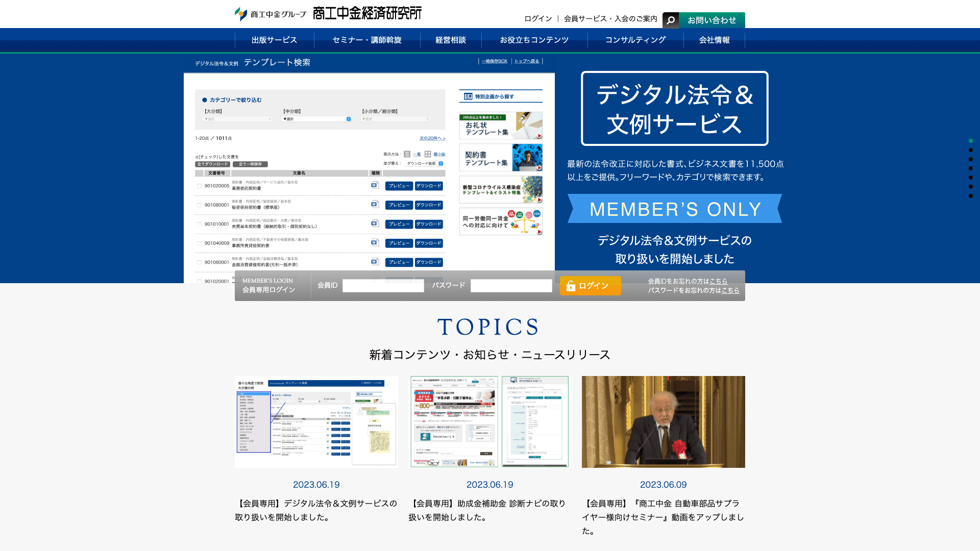Jump to the fourth slide indicator dot
The height and width of the screenshot is (551, 980).
pyautogui.click(x=971, y=168)
